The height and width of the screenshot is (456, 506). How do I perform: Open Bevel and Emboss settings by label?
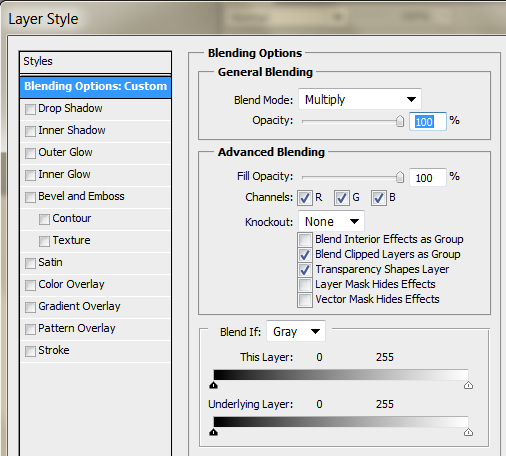pyautogui.click(x=81, y=196)
